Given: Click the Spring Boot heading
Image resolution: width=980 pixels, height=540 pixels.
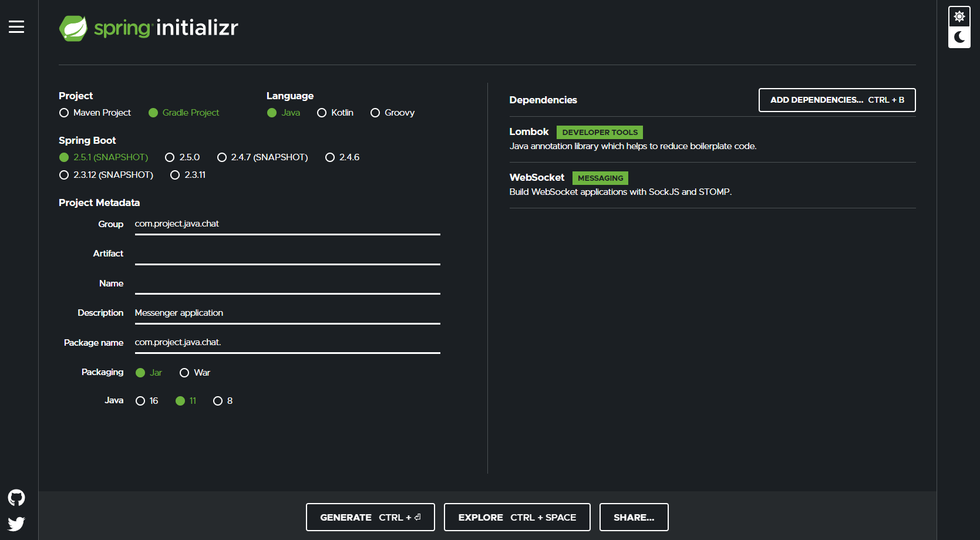Looking at the screenshot, I should click(87, 140).
